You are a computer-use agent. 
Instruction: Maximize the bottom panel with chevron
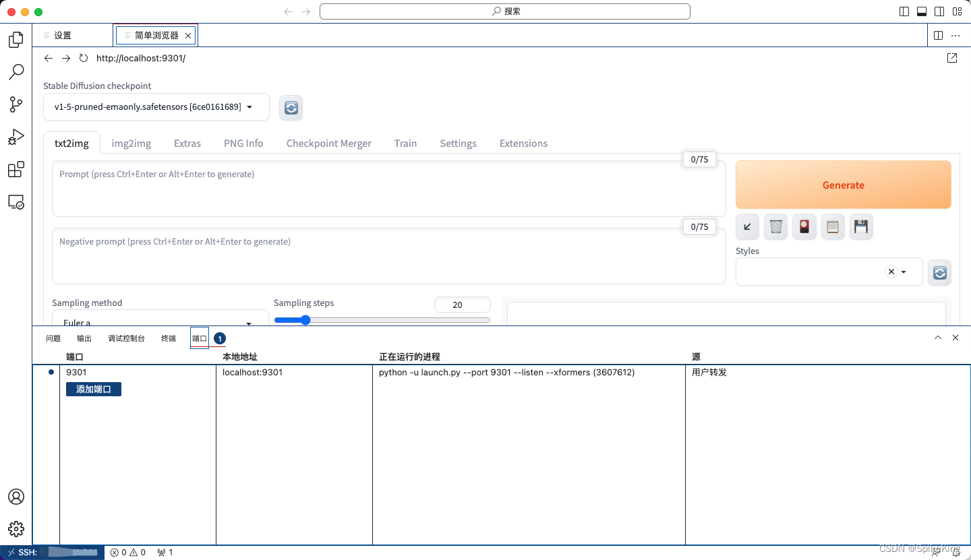938,338
